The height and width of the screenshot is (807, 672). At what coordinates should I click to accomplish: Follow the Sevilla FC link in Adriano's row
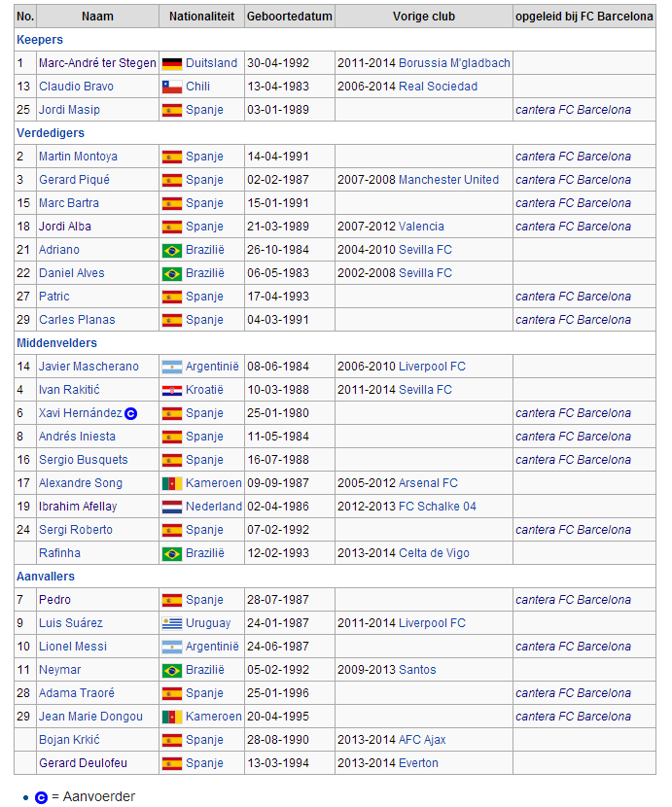[425, 250]
